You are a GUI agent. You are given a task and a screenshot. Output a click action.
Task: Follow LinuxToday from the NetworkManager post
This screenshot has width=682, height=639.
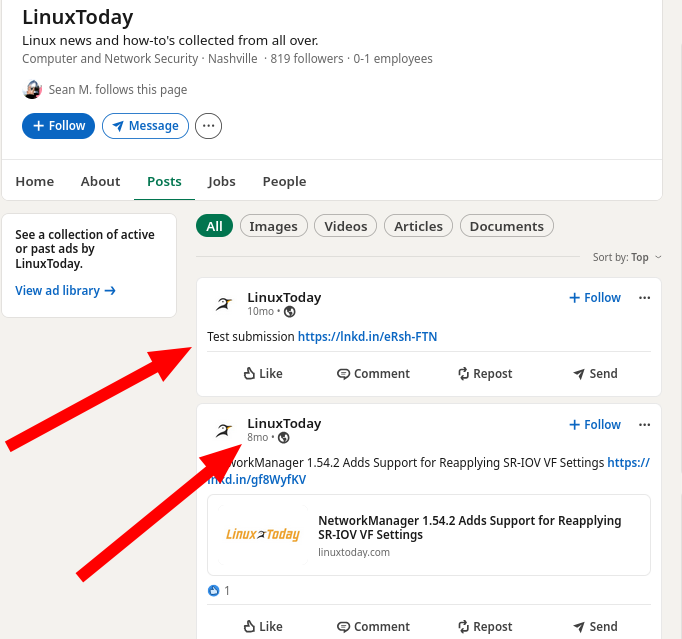click(595, 425)
